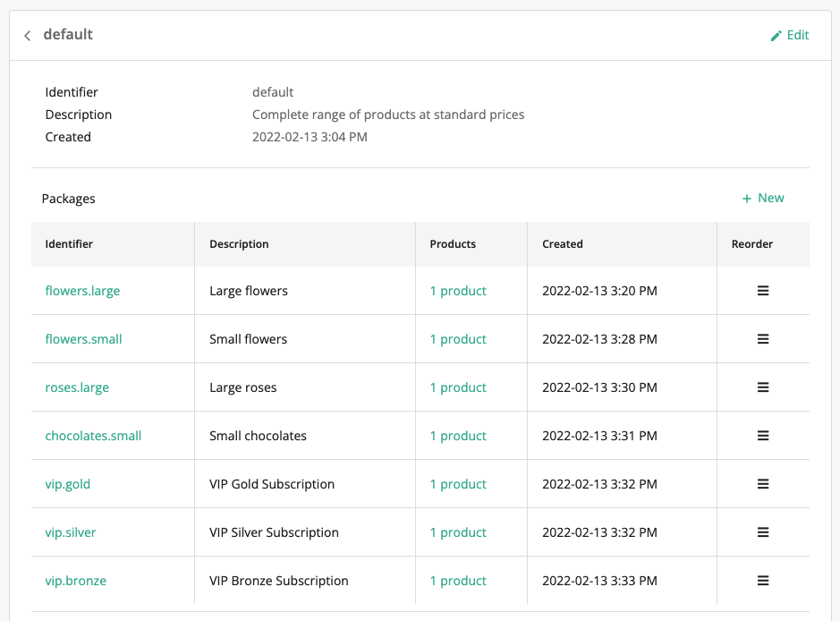Click the Created column header
This screenshot has width=840, height=621.
[x=562, y=244]
